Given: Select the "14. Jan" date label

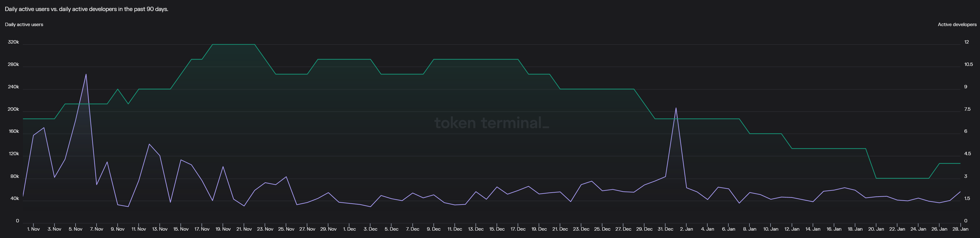Looking at the screenshot, I should coord(813,229).
